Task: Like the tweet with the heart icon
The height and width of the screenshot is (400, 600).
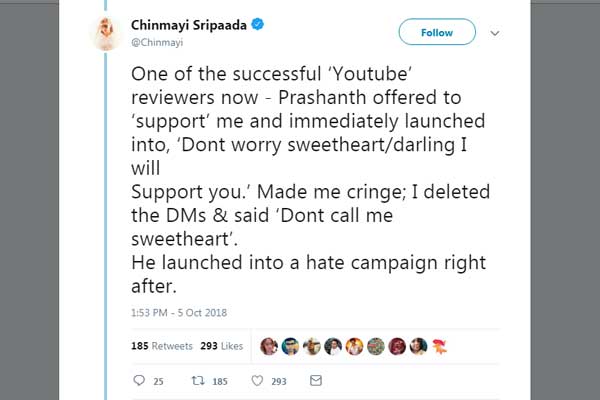Action: 257,380
